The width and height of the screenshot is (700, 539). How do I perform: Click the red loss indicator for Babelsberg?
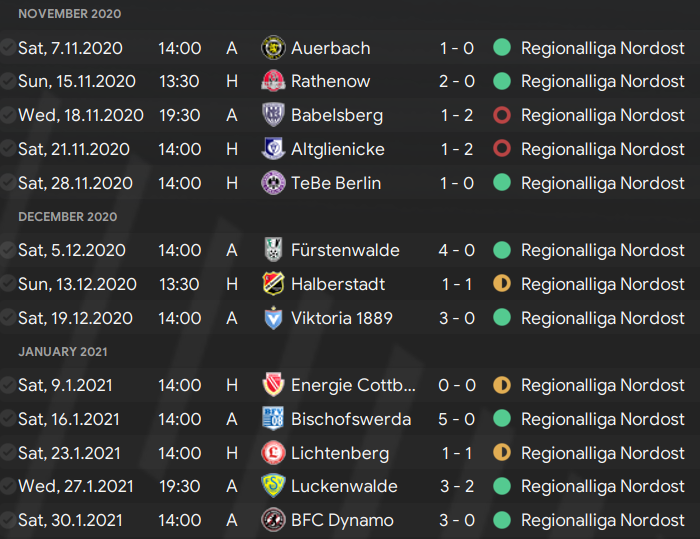(502, 115)
